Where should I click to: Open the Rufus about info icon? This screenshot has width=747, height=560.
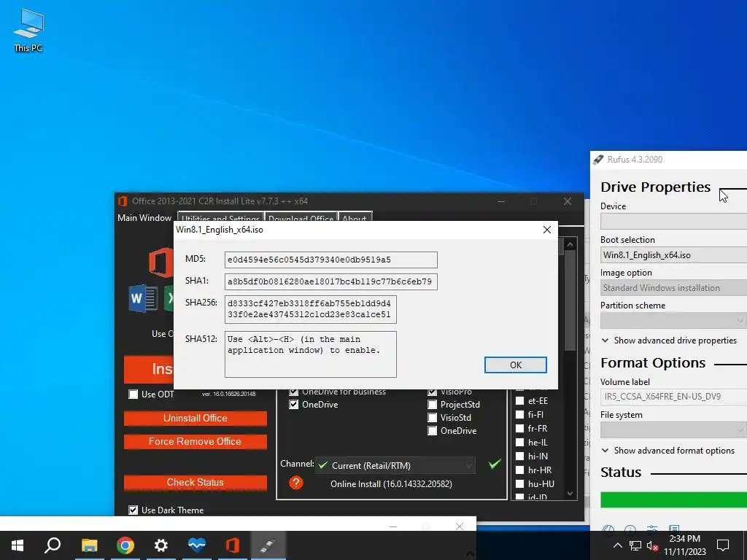point(630,529)
